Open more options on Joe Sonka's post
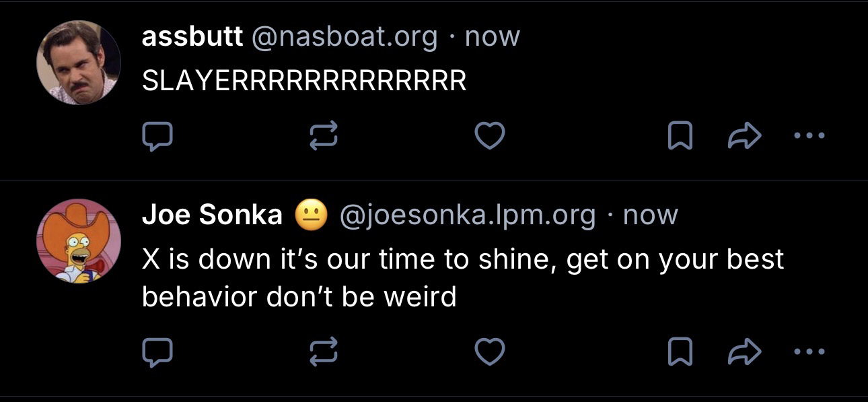868x402 pixels. click(x=808, y=350)
